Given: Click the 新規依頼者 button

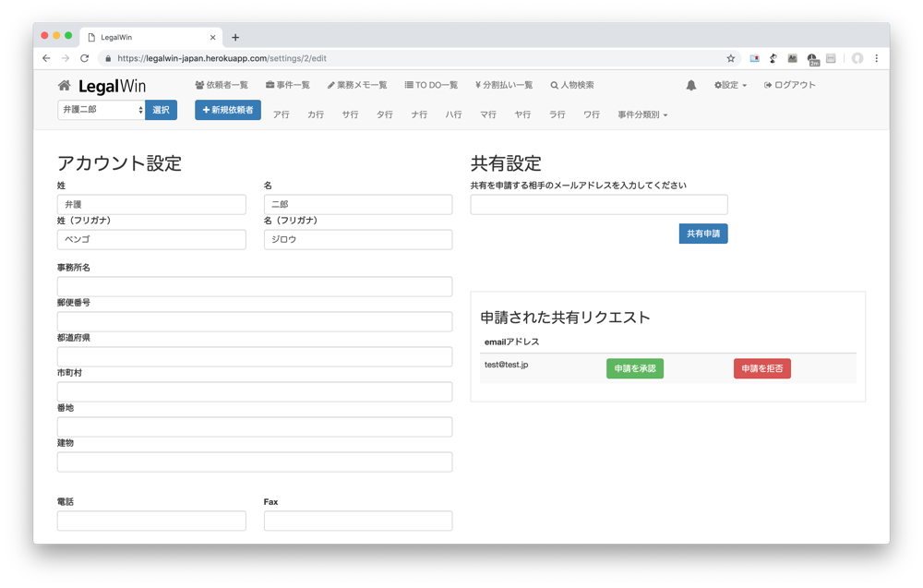Looking at the screenshot, I should pyautogui.click(x=228, y=111).
